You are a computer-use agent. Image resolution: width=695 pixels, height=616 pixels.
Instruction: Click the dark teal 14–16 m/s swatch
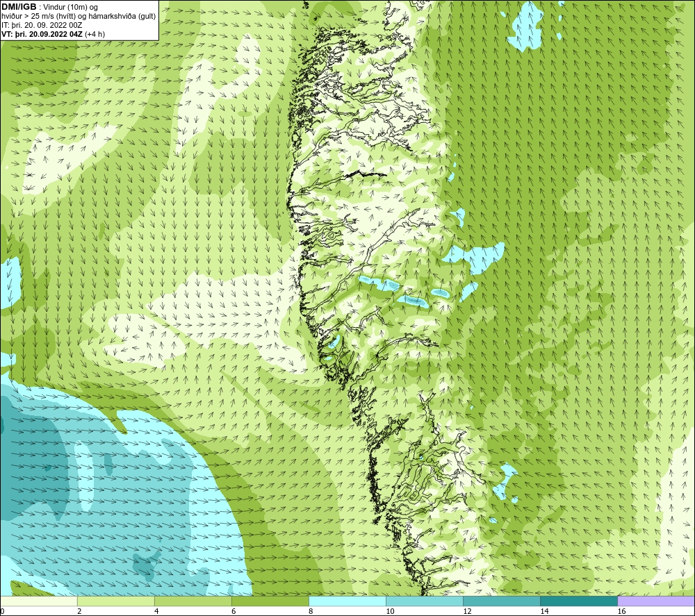click(578, 601)
